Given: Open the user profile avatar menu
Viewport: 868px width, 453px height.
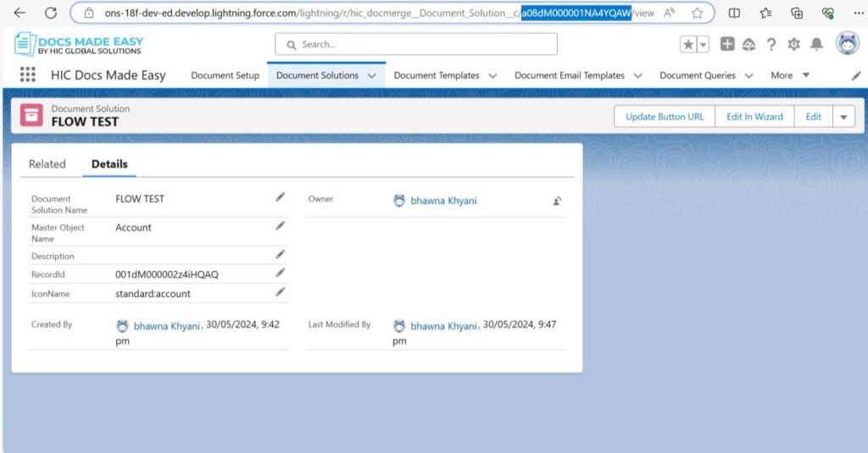Looking at the screenshot, I should click(847, 44).
